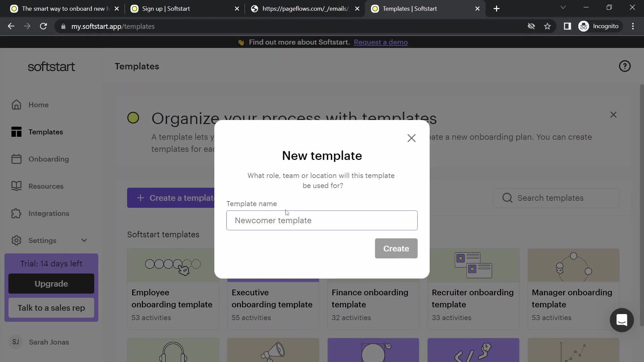
Task: Close the Templates | Softstart tab
Action: [x=477, y=9]
